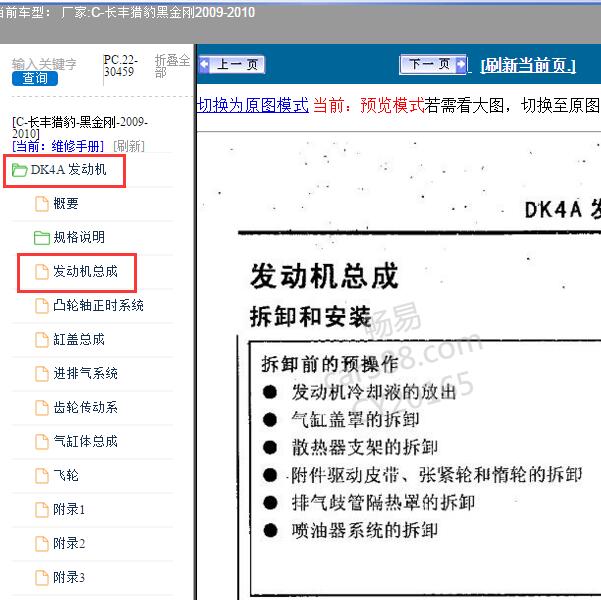Screen dimensions: 601x600
Task: Switch to original image mode 切换为原图模式
Action: (253, 105)
